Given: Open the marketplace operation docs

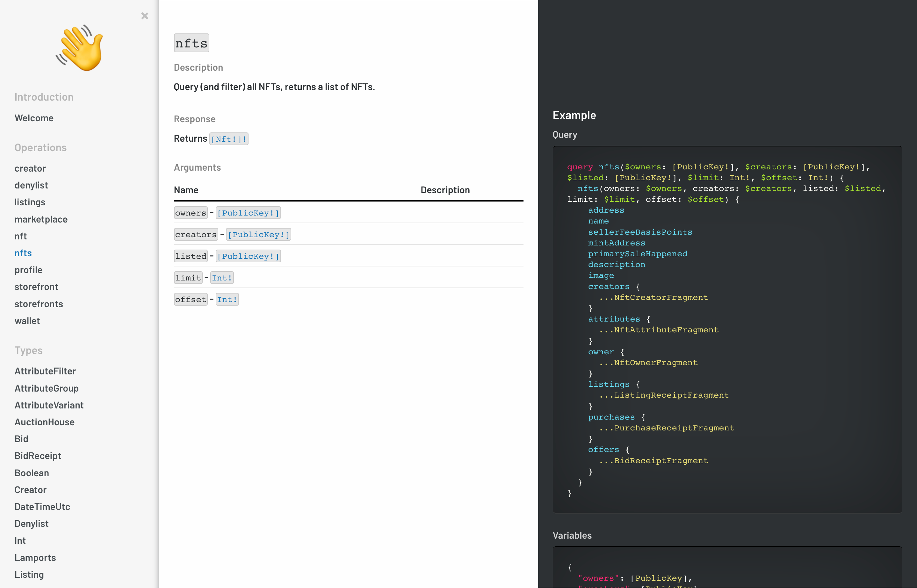Looking at the screenshot, I should point(41,219).
